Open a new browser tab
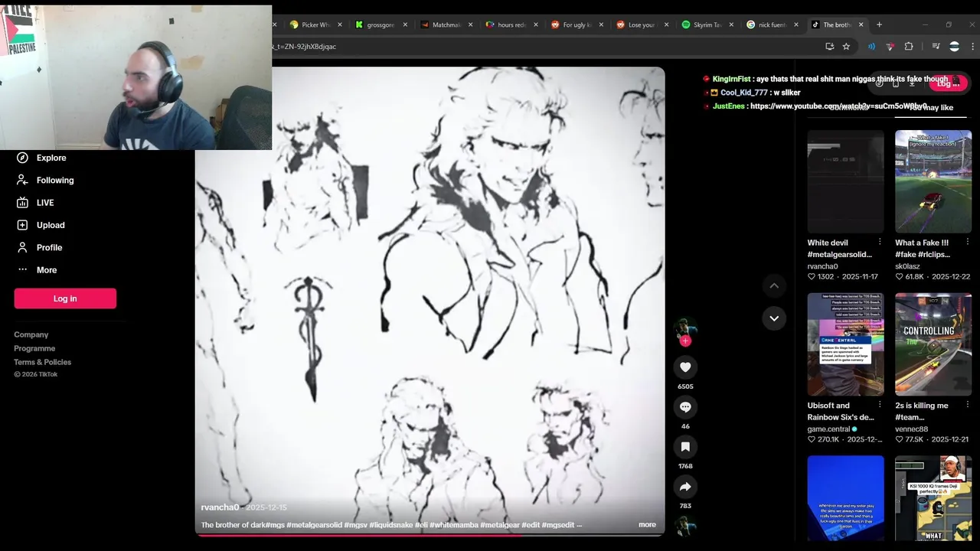 [879, 24]
